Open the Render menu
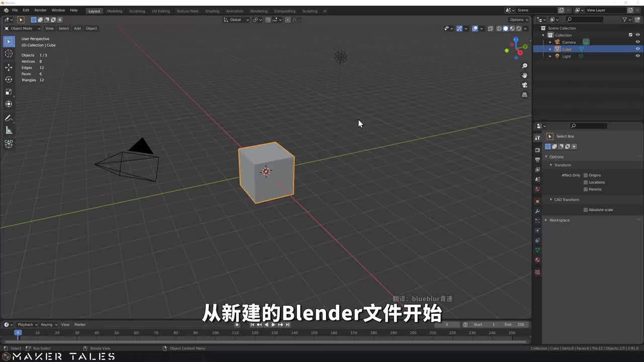This screenshot has width=644, height=362. (40, 10)
